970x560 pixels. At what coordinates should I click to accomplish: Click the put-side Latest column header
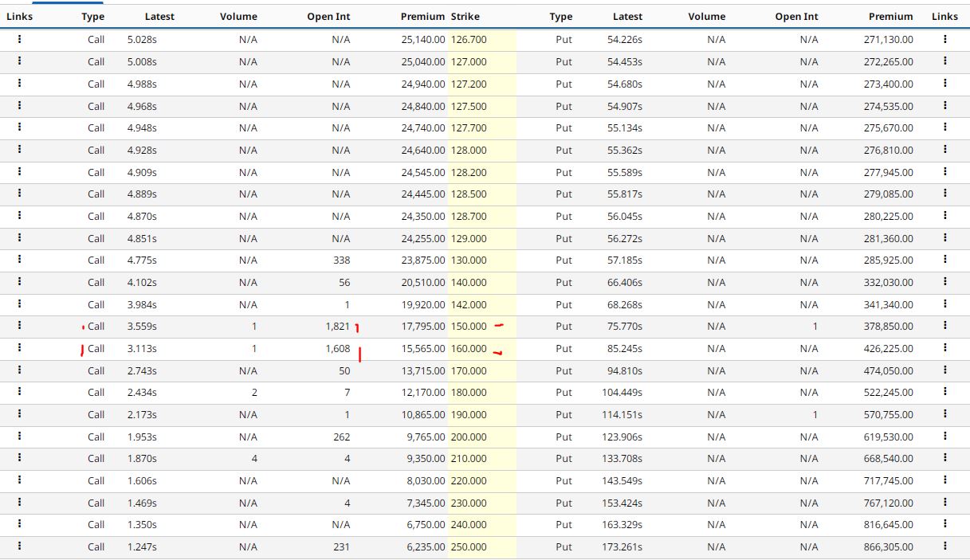point(627,17)
